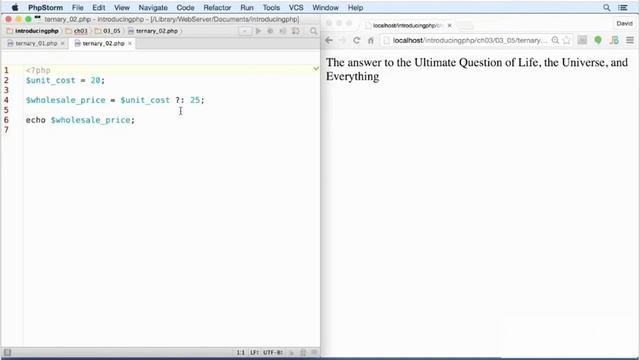Click the green extension icon in the browser toolbar
Image resolution: width=640 pixels, height=360 pixels.
coord(598,40)
